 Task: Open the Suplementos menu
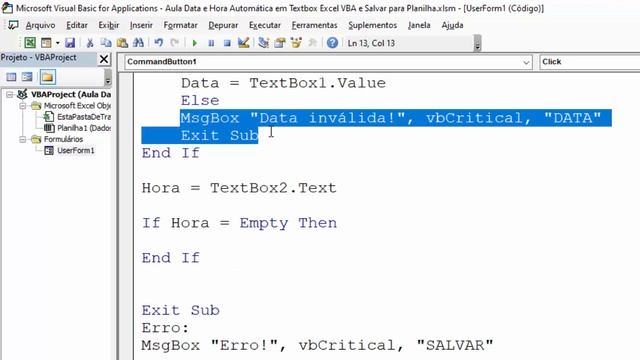tap(372, 25)
